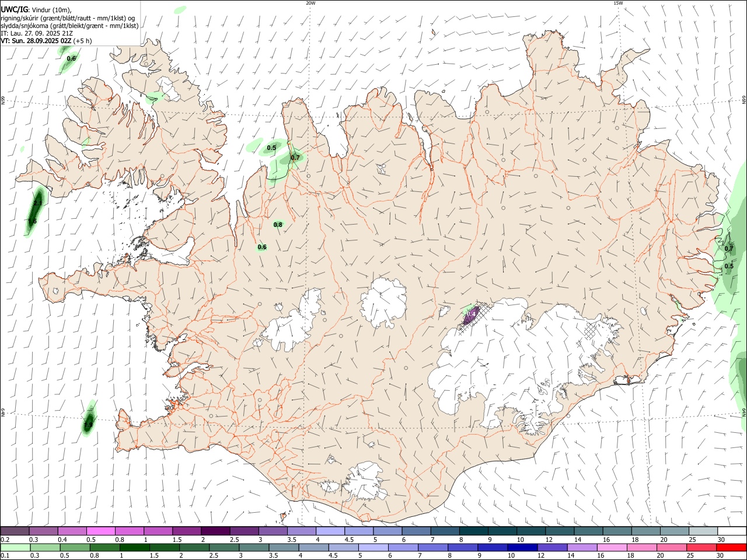747x560 pixels.
Task: Pick the dusky mauve 0.2 snow legend swatch
Action: [15, 531]
